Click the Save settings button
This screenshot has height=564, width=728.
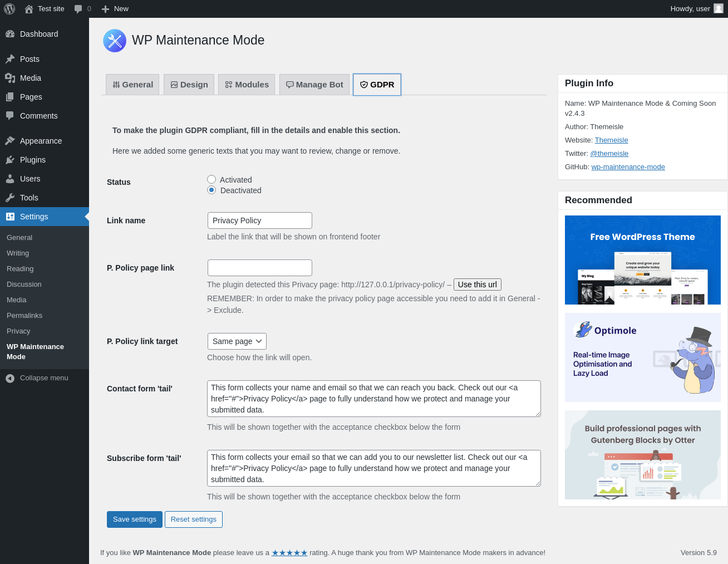[x=135, y=519]
